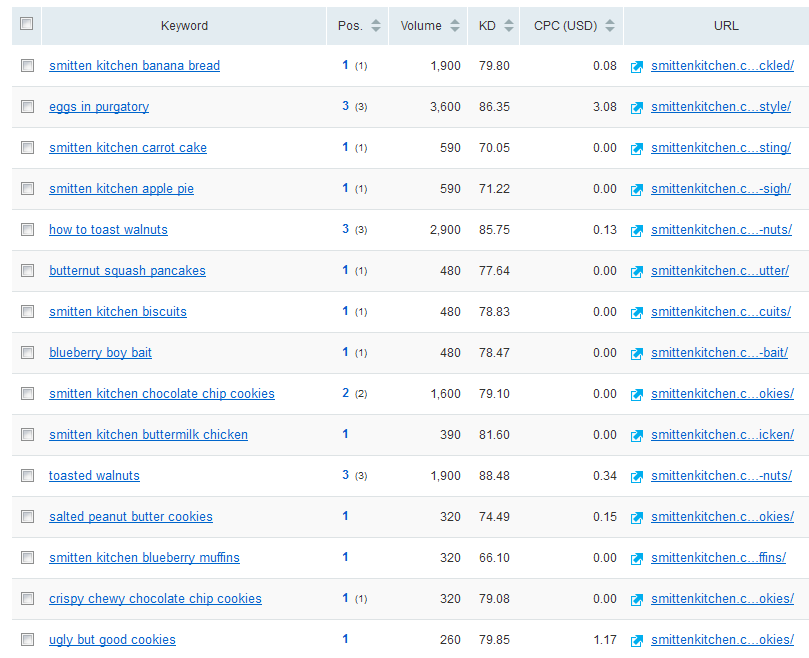Screen dimensions: 809x658
Task: Sort table by Volume column arrows
Action: coord(455,25)
